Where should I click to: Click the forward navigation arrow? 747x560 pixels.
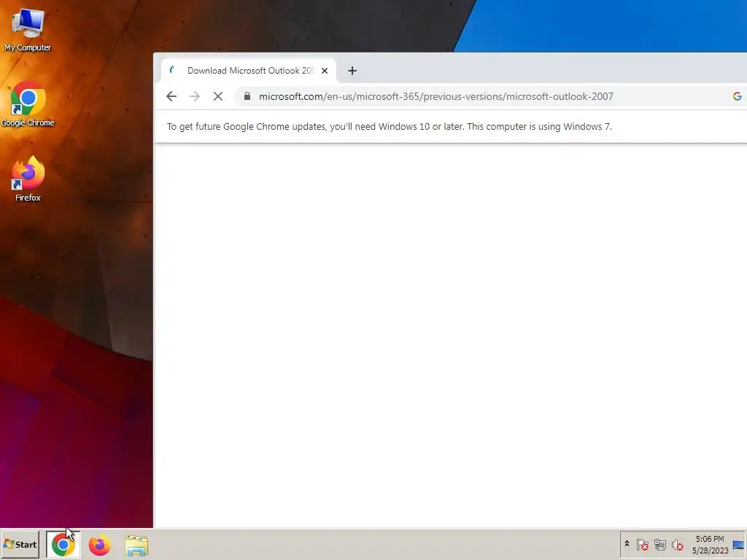pos(194,96)
